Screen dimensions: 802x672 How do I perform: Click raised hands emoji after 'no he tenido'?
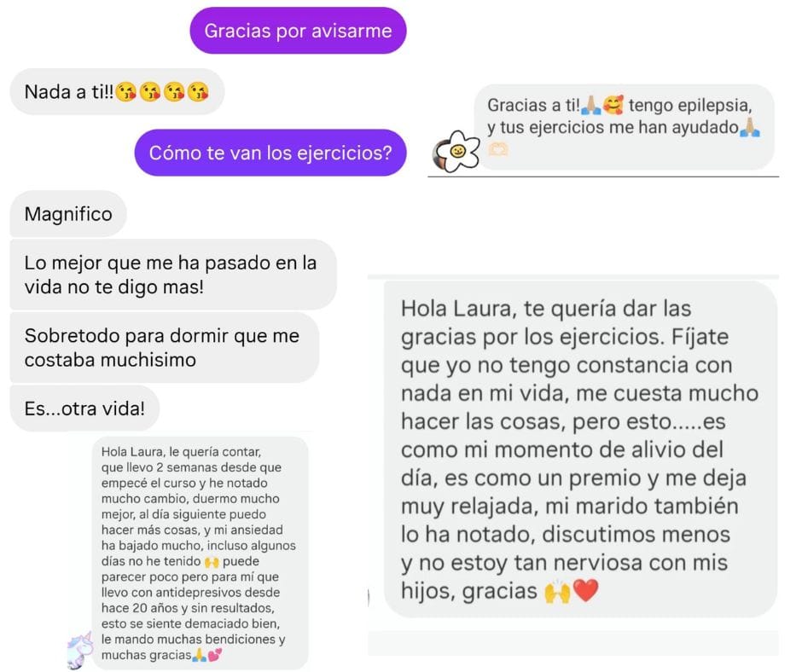tap(212, 562)
